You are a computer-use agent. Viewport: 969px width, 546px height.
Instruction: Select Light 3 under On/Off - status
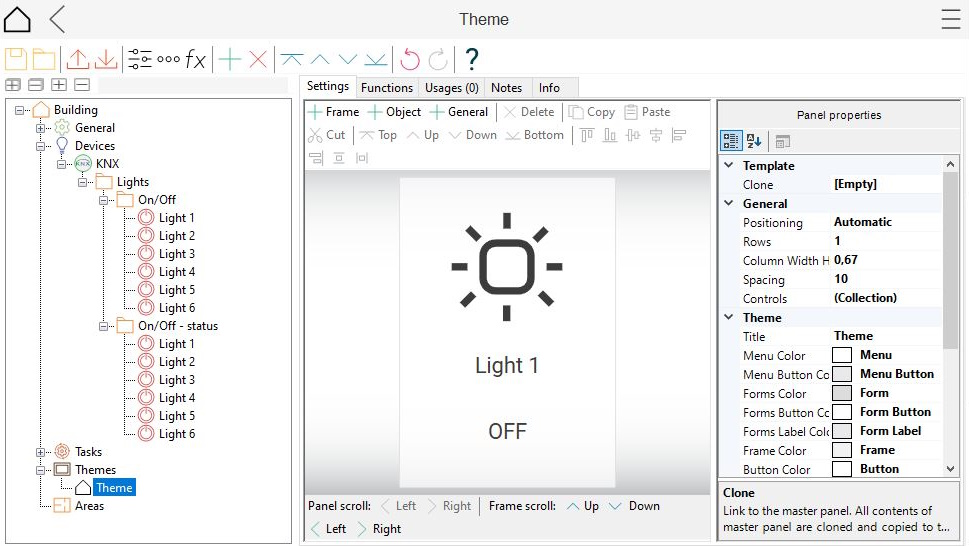coord(177,380)
